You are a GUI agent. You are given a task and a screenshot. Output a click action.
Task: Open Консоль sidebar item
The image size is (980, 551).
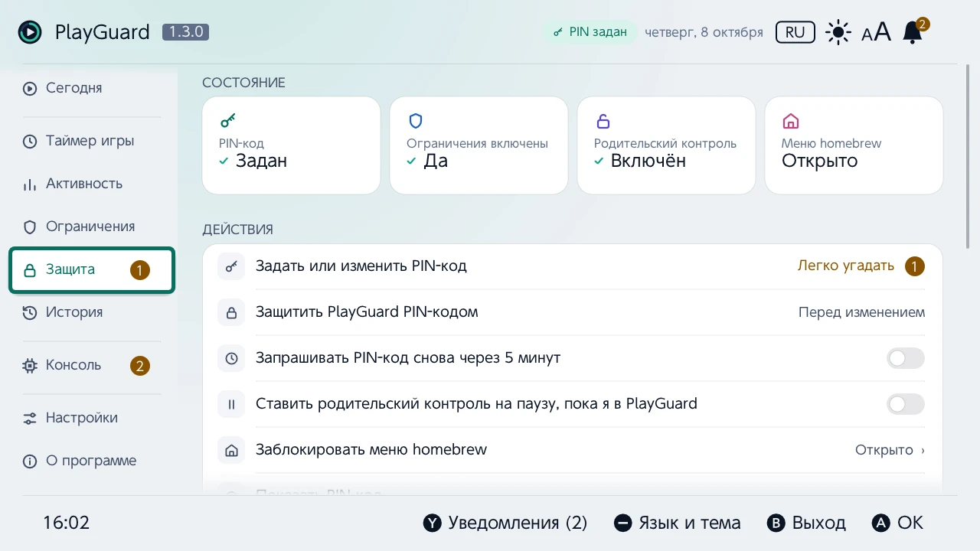pyautogui.click(x=92, y=365)
